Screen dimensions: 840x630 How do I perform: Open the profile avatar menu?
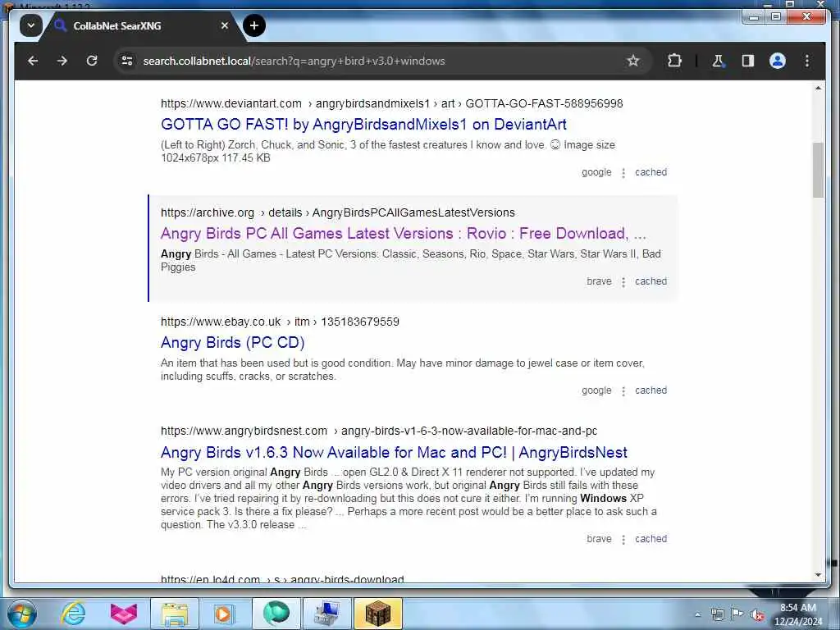[x=778, y=61]
